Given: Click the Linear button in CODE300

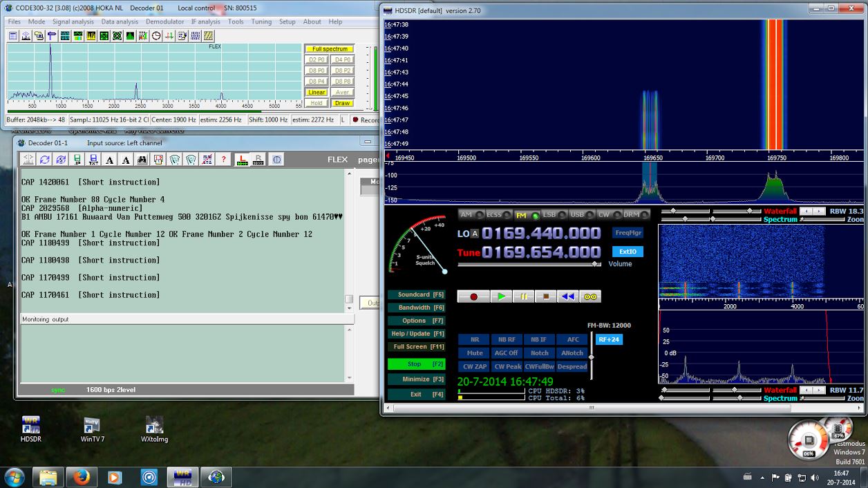Looking at the screenshot, I should pos(317,93).
